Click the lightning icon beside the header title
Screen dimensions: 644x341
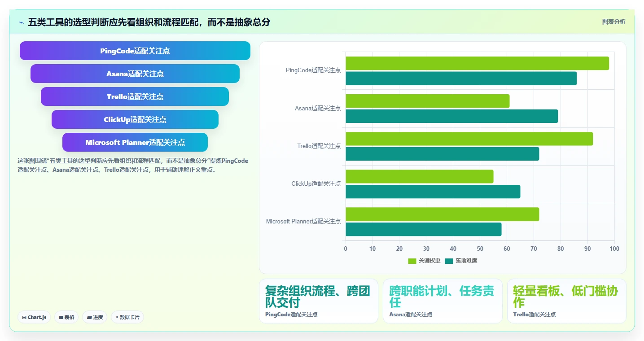pyautogui.click(x=21, y=22)
